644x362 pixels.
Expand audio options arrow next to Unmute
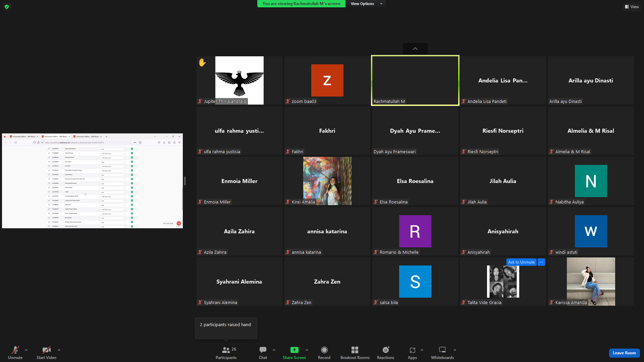tap(26, 350)
